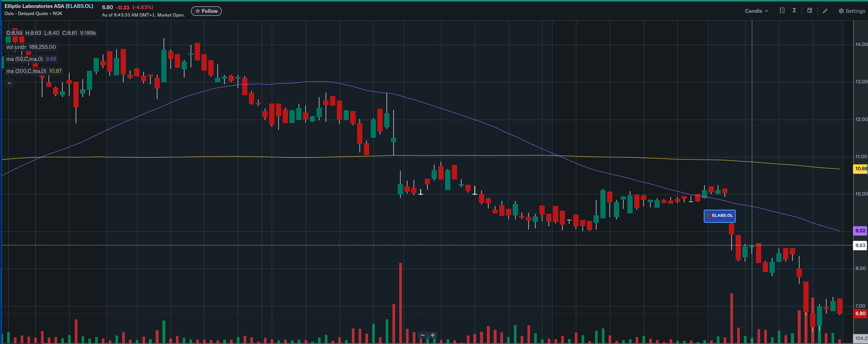Click the Follow star button
This screenshot has width=868, height=344.
[206, 11]
